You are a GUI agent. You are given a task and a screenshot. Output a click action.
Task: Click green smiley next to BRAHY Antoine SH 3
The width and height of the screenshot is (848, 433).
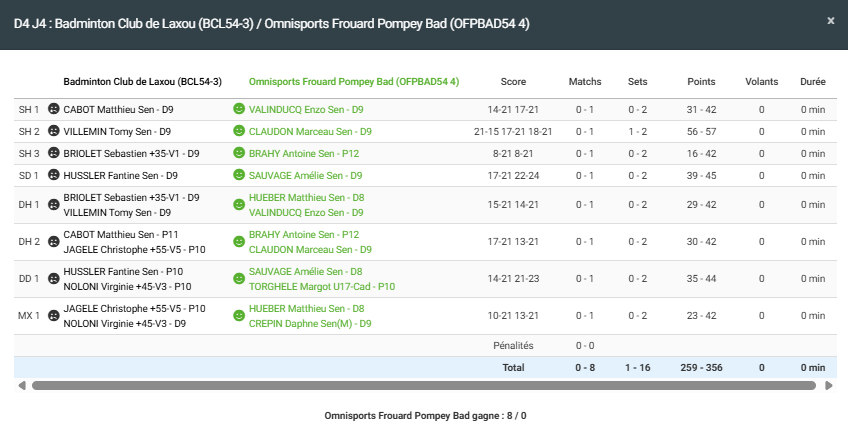click(x=239, y=153)
